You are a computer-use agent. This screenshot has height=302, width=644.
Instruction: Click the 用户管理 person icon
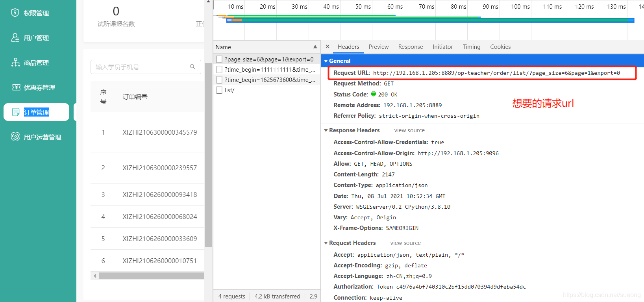coord(15,37)
